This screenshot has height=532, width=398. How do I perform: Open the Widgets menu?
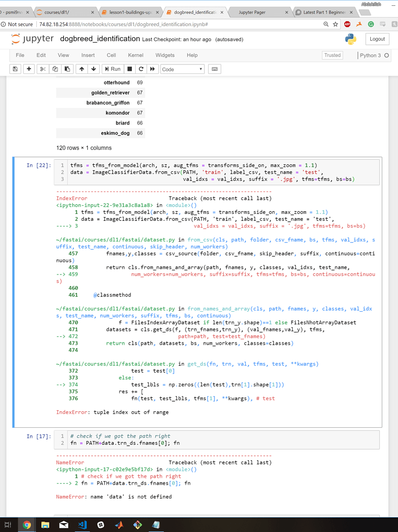coord(164,55)
